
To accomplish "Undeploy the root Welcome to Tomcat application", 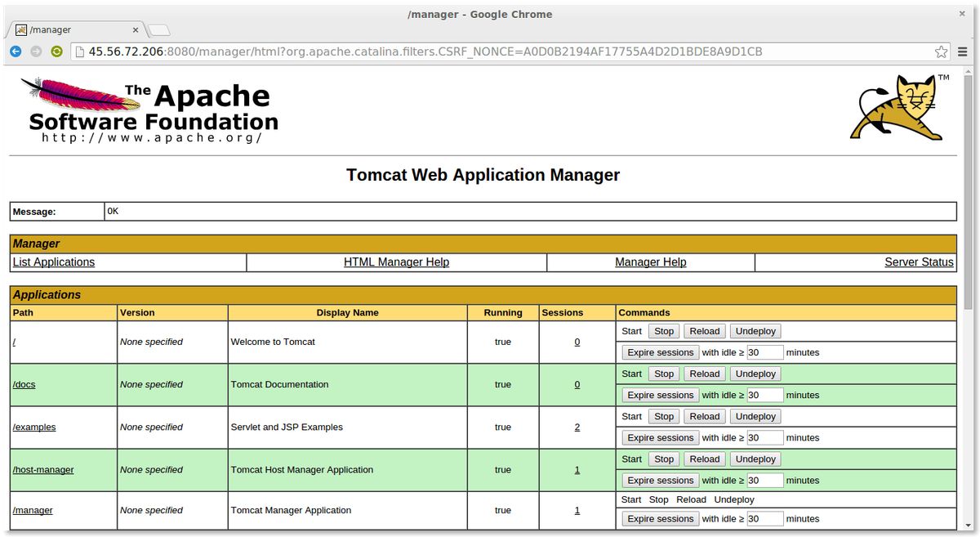I will click(755, 331).
